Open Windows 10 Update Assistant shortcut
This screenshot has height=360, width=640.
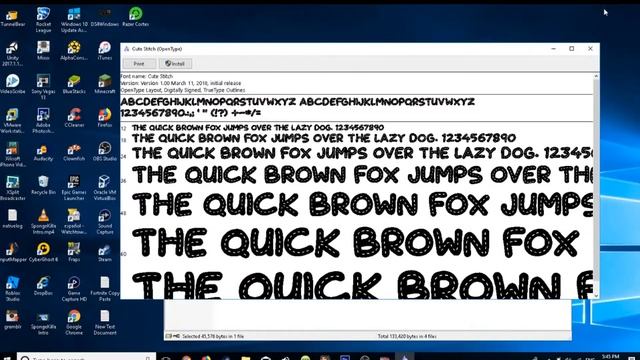(x=74, y=20)
